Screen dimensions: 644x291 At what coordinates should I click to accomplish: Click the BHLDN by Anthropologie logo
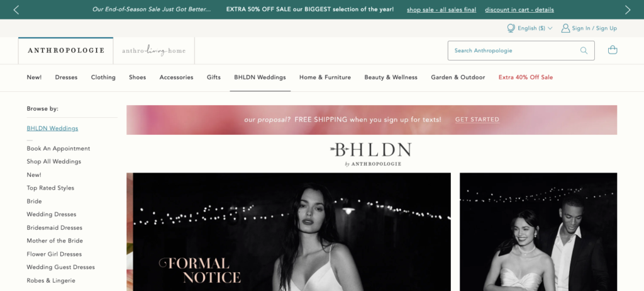(371, 154)
